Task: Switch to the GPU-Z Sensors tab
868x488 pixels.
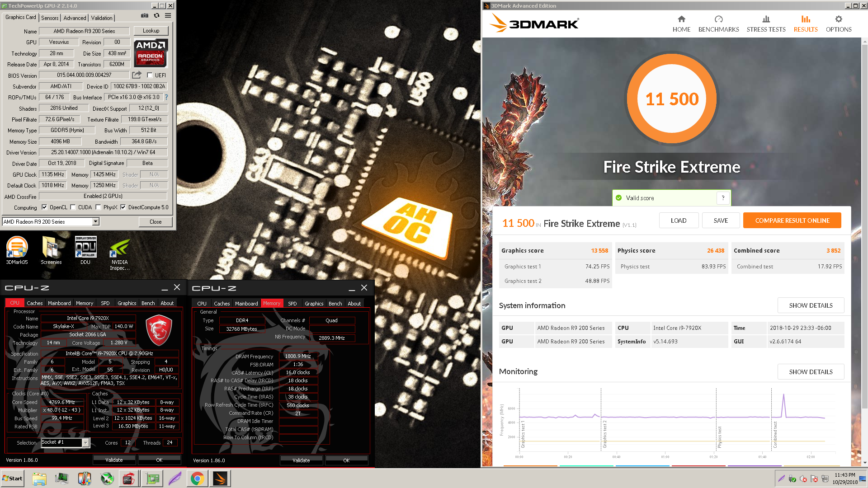Action: coord(50,18)
